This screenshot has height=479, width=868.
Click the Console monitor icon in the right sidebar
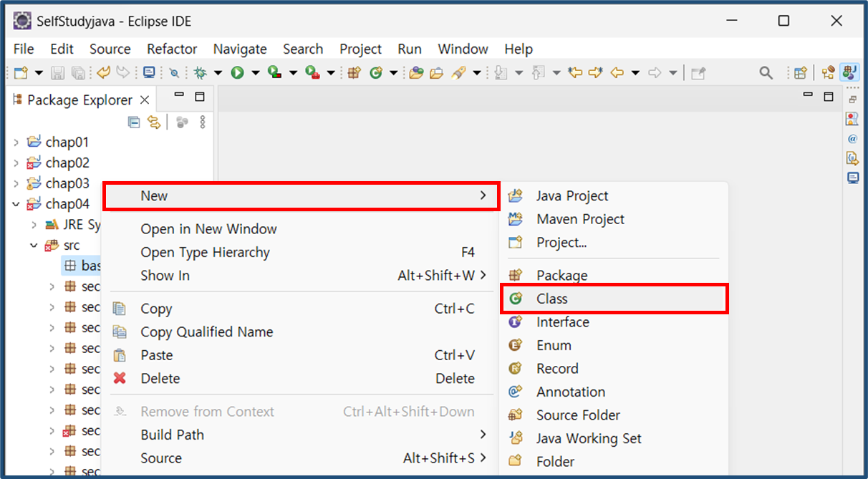852,178
